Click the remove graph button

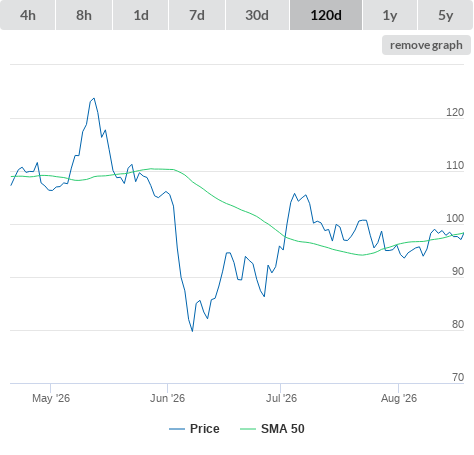click(x=426, y=45)
